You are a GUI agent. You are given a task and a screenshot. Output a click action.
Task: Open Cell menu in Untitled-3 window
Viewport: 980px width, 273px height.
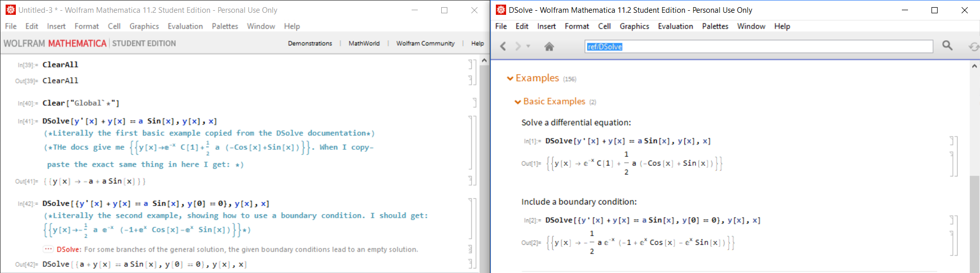click(114, 26)
